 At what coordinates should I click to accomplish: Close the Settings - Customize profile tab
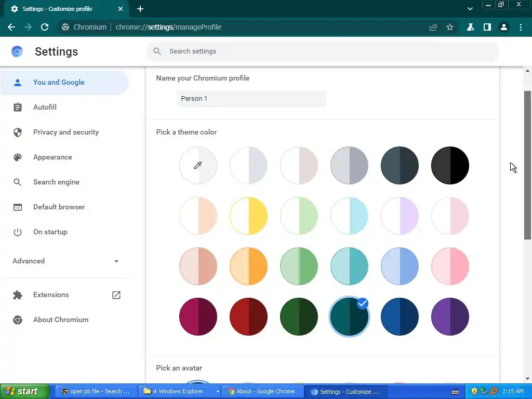121,9
